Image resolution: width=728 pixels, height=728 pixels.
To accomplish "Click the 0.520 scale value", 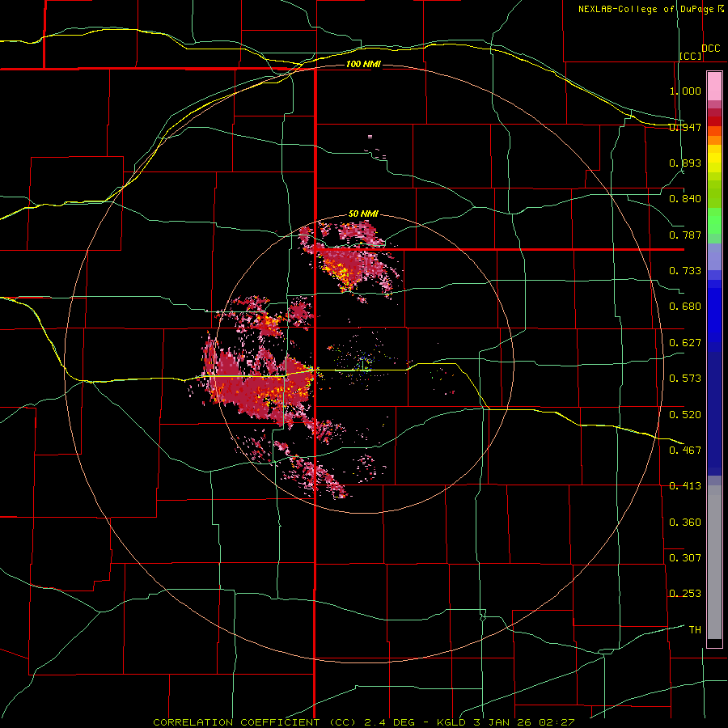I will tap(685, 414).
